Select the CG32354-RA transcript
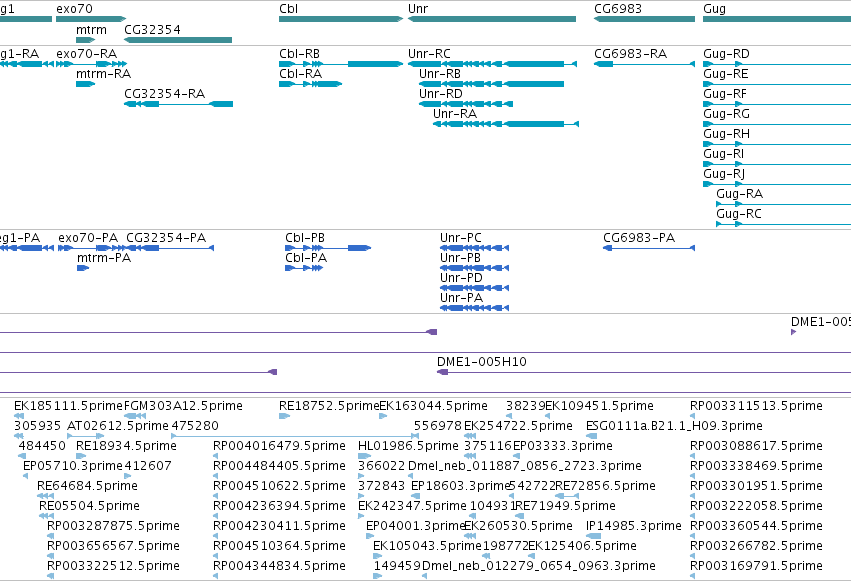 click(179, 104)
